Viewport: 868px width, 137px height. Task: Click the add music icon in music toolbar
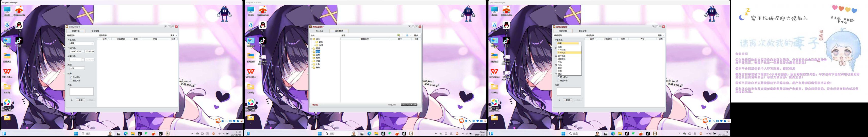tap(399, 35)
